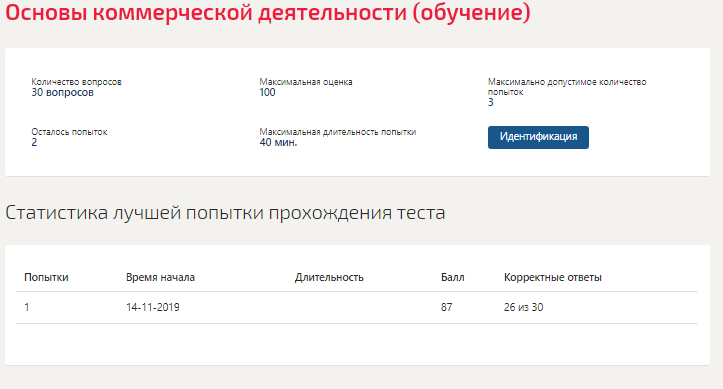The width and height of the screenshot is (723, 389).
Task: Click the Корректные ответы column header
Action: [552, 277]
